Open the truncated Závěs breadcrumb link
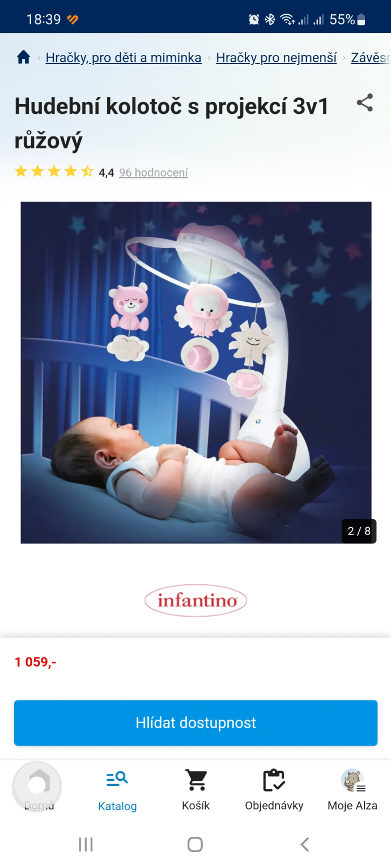Viewport: 391px width, 868px height. pos(371,58)
